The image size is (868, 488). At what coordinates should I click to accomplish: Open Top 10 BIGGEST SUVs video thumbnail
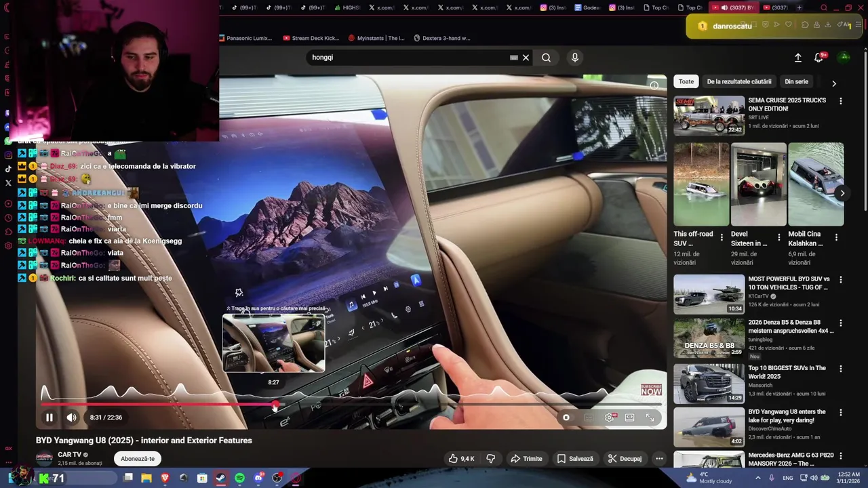[709, 384]
